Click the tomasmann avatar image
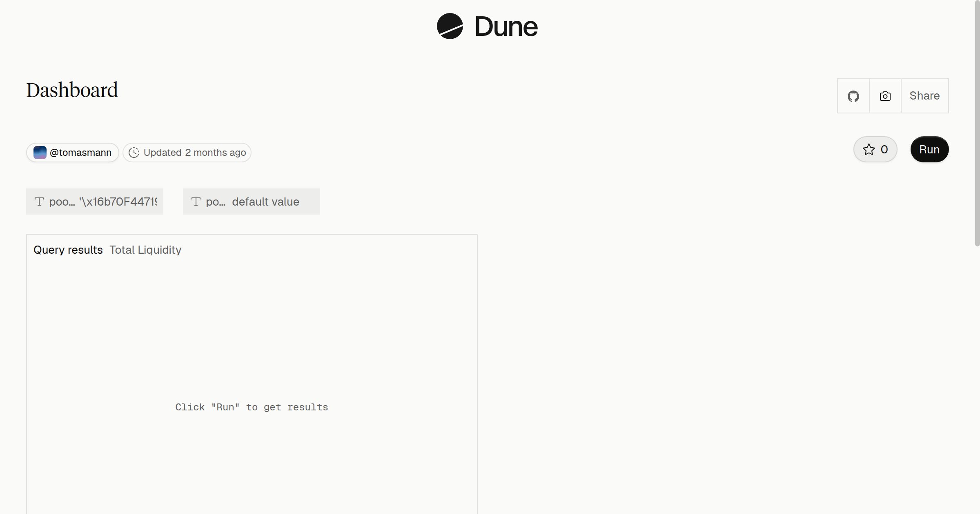 pyautogui.click(x=40, y=153)
